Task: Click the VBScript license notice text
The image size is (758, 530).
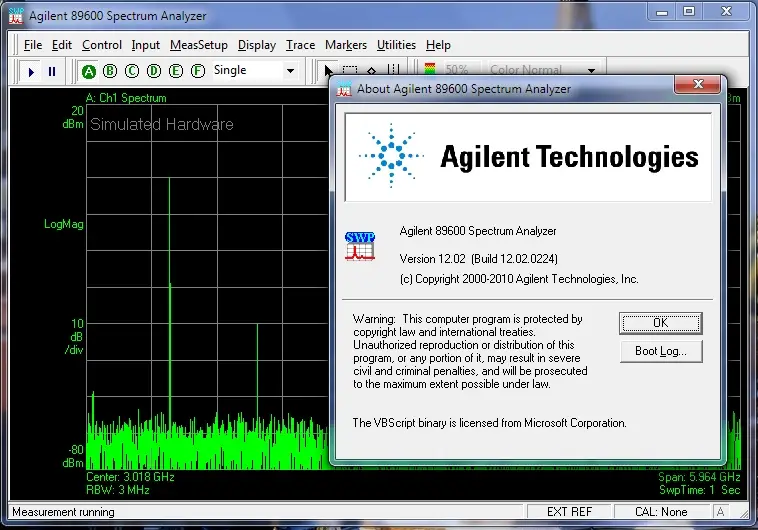Action: click(489, 423)
